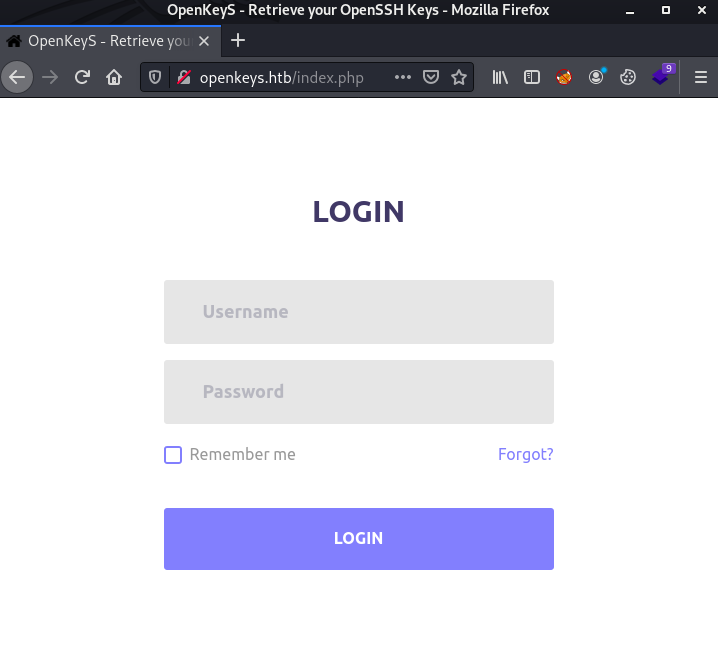Close the Firefox window
This screenshot has width=718, height=647.
point(702,10)
